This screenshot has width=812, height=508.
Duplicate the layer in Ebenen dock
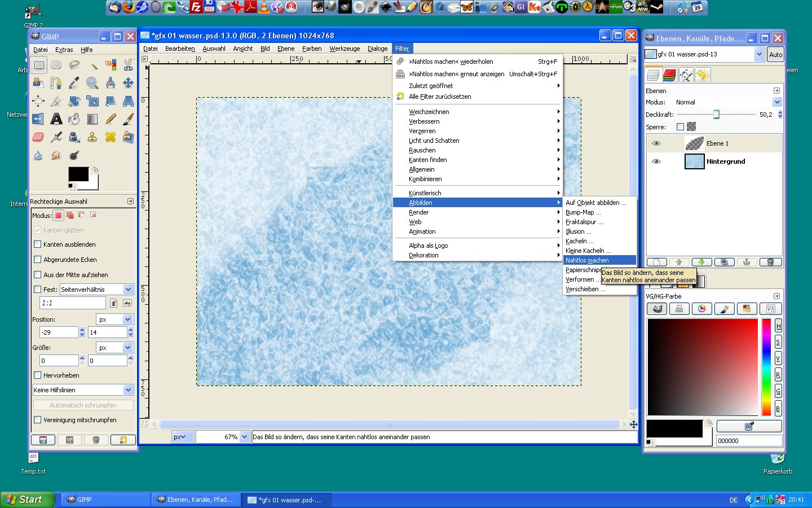click(725, 262)
